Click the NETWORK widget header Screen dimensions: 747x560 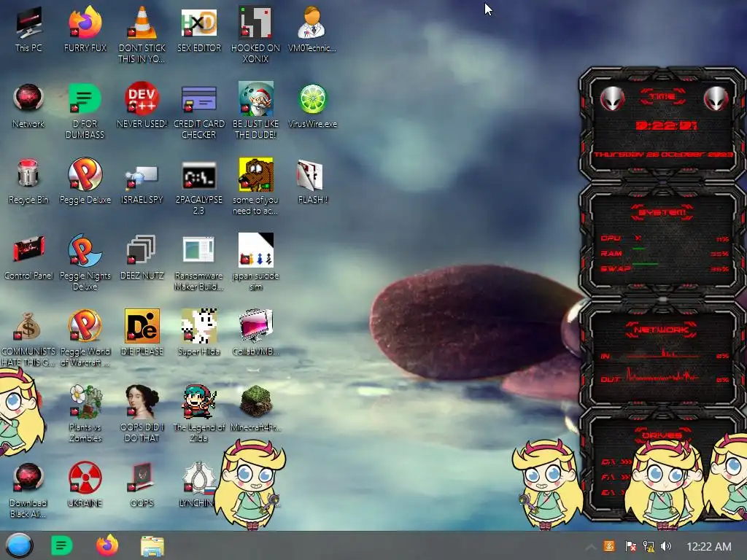tap(662, 330)
